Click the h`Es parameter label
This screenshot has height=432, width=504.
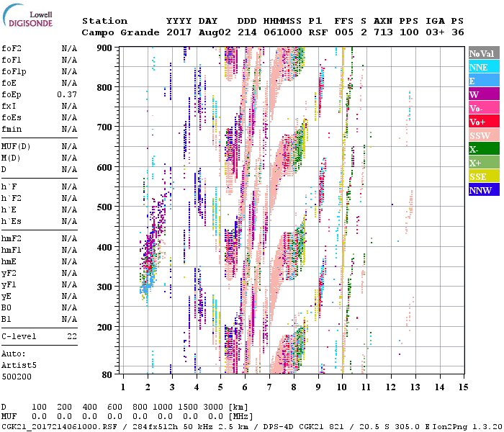point(12,222)
